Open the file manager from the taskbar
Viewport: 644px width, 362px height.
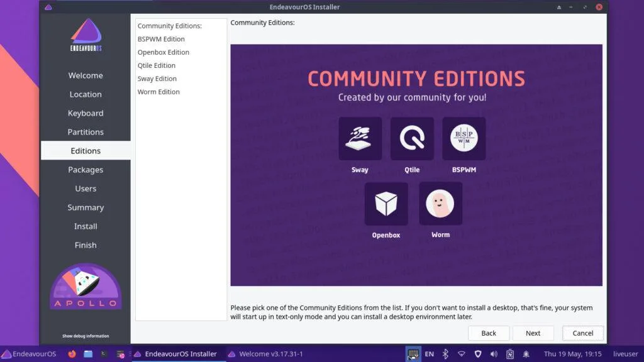coord(88,354)
